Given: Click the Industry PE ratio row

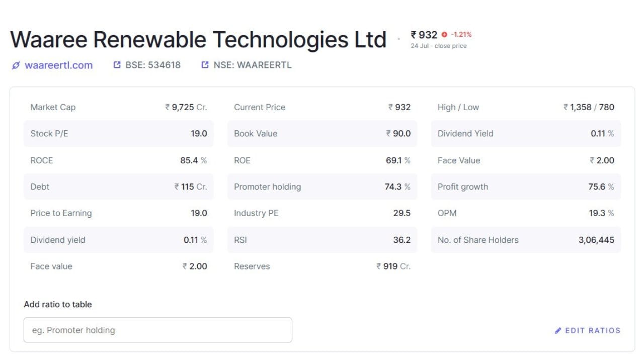Looking at the screenshot, I should click(322, 213).
